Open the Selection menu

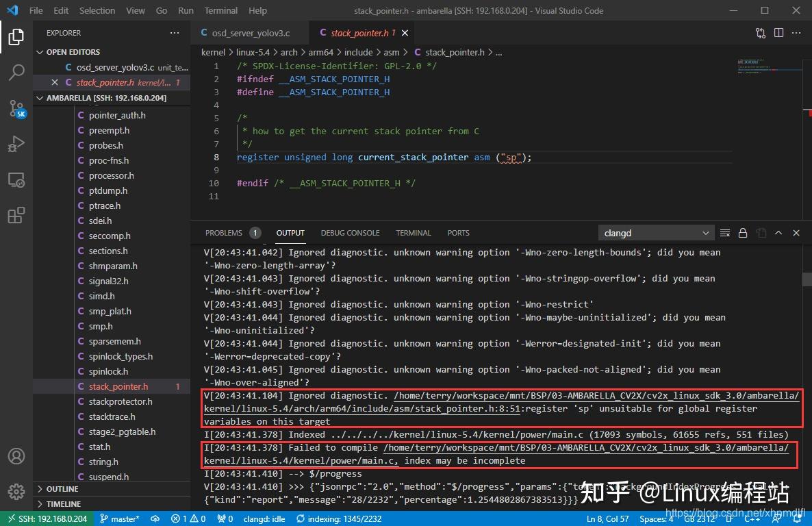(x=97, y=10)
